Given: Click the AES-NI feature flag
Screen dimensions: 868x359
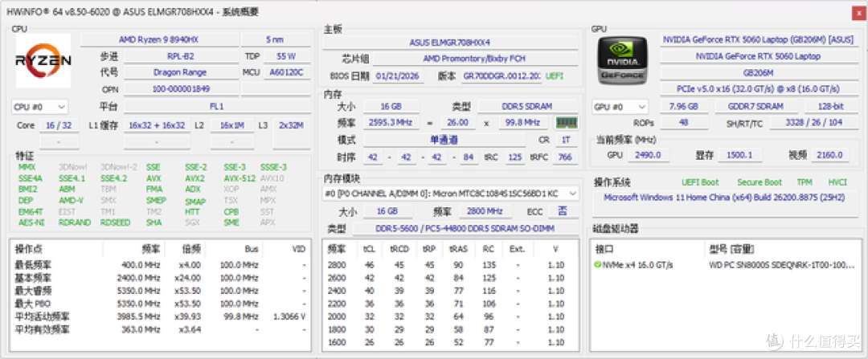Looking at the screenshot, I should point(30,223).
